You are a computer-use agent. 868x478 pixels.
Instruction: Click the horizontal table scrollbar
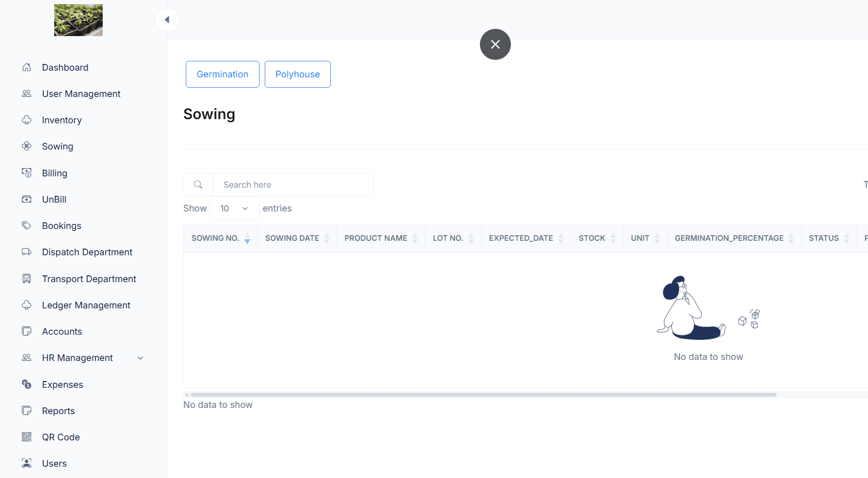(483, 394)
